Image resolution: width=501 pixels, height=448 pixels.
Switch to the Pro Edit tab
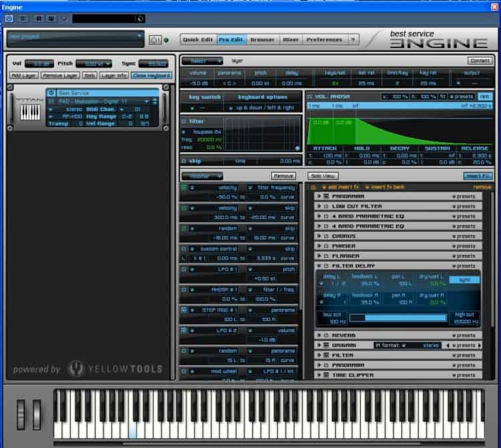coord(231,39)
